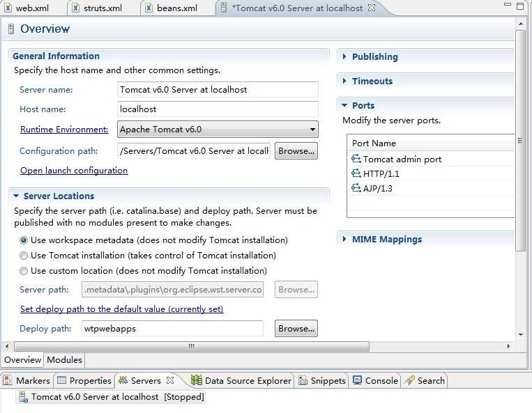Click the Snippets view icon
The image size is (532, 413).
point(303,380)
